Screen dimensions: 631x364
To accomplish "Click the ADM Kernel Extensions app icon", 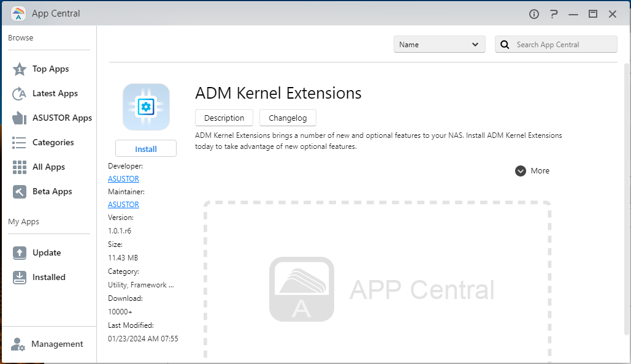I will [146, 107].
